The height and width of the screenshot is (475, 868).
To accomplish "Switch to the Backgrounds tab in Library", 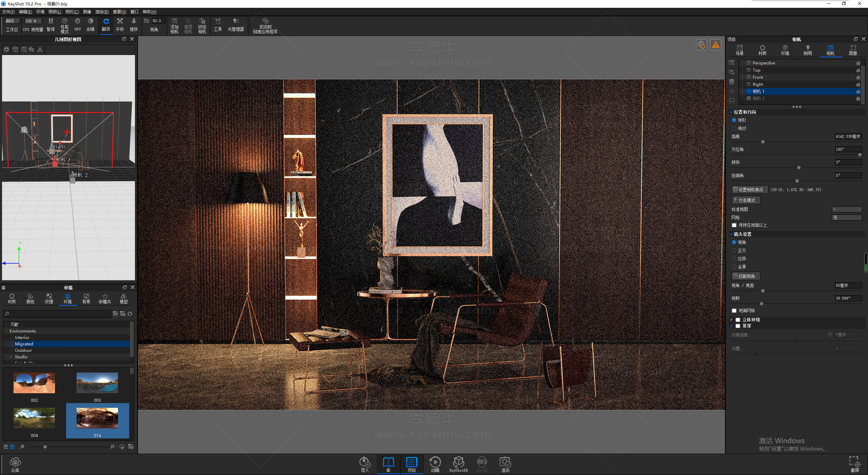I will [86, 299].
